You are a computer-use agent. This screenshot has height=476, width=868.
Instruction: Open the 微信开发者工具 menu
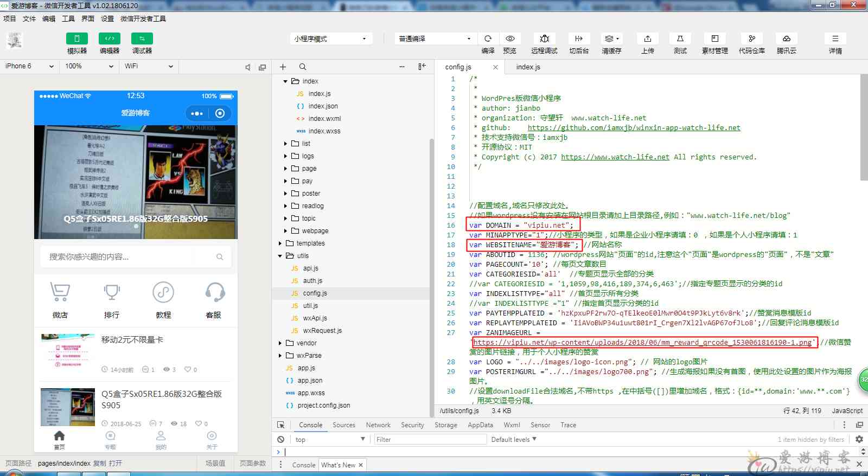[143, 18]
